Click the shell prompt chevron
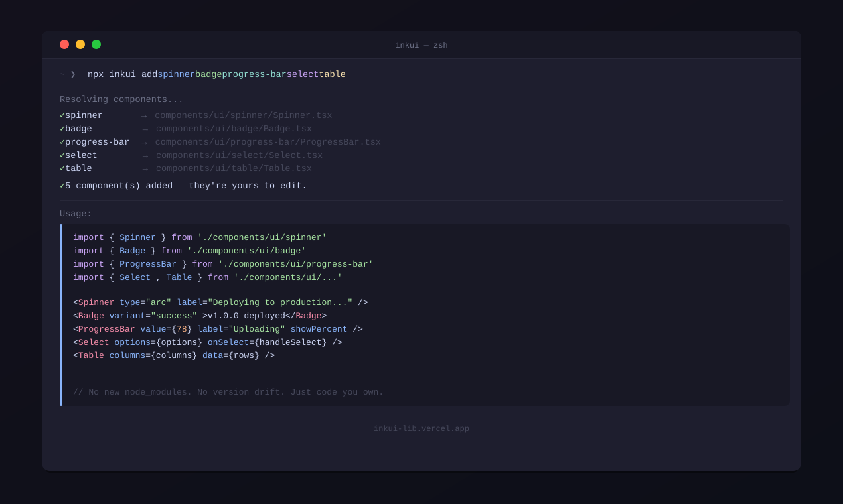Image resolution: width=843 pixels, height=504 pixels. click(73, 74)
